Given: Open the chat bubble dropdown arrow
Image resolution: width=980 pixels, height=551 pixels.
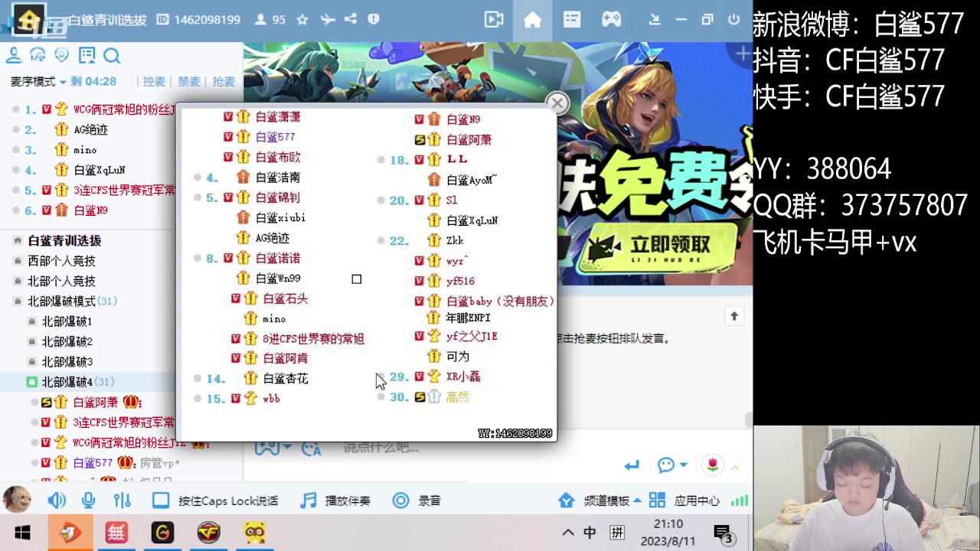Looking at the screenshot, I should click(684, 465).
